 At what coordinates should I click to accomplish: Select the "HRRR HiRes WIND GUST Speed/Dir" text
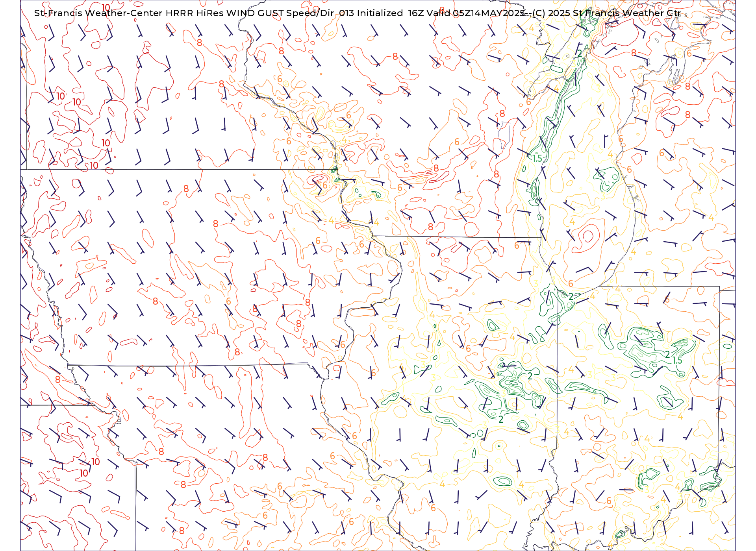pyautogui.click(x=250, y=13)
